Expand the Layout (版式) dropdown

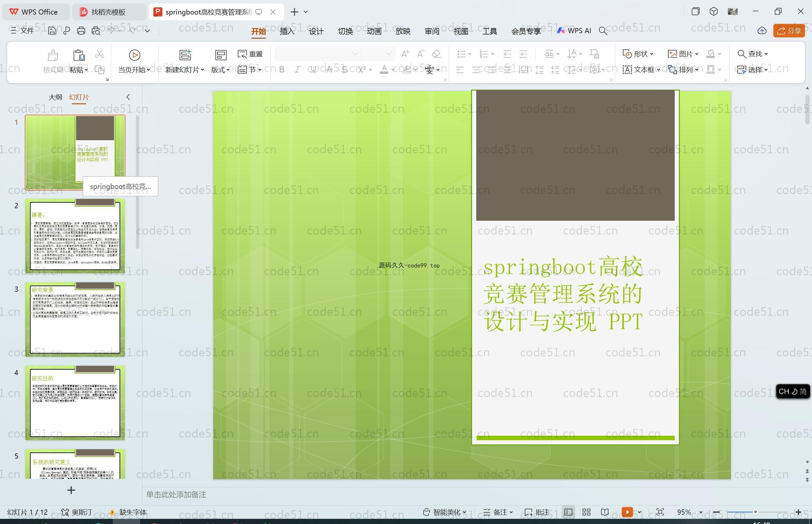pos(220,70)
